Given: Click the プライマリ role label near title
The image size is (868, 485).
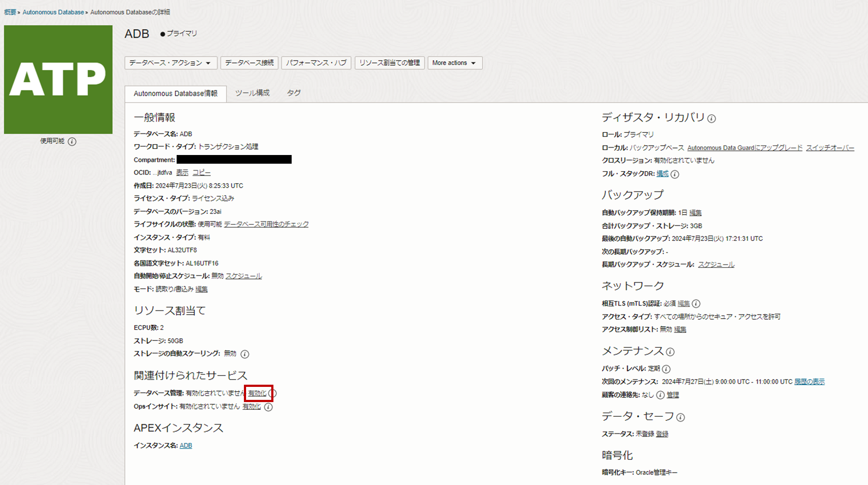Looking at the screenshot, I should coord(181,33).
